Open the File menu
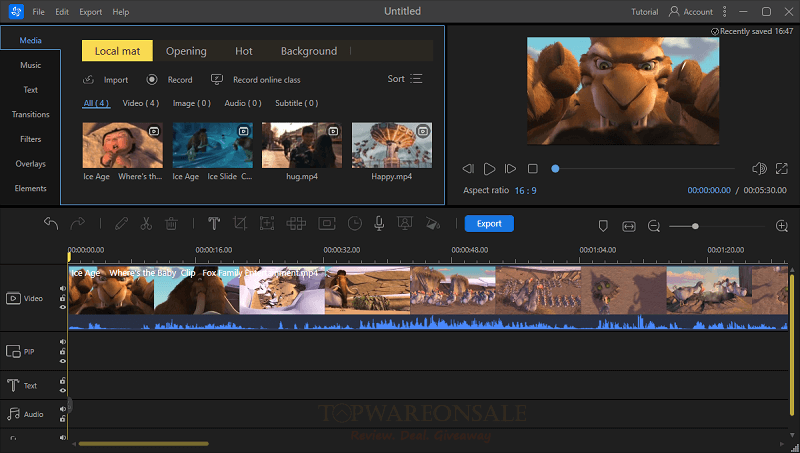This screenshot has width=800, height=453. [38, 12]
